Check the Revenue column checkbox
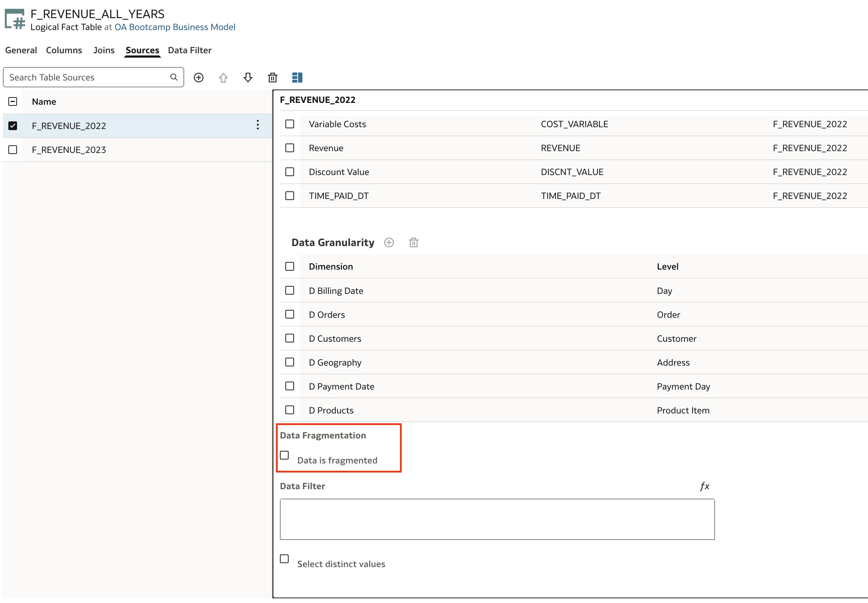The image size is (868, 603). 290,148
